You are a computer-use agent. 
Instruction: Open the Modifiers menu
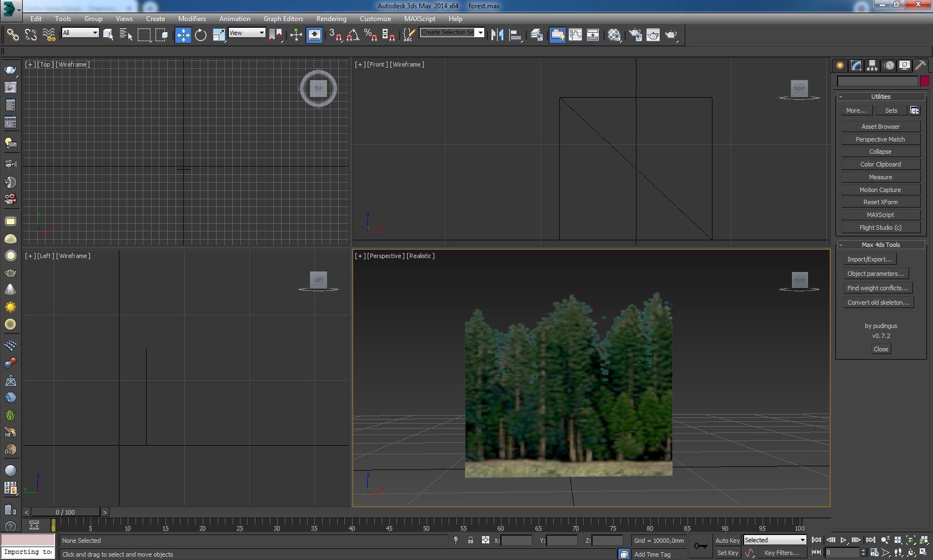[x=192, y=18]
